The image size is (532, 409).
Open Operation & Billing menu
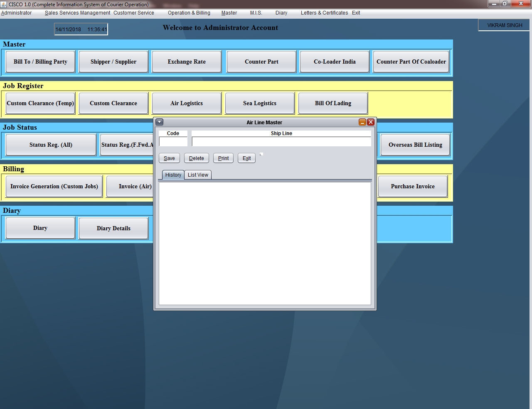tap(189, 13)
